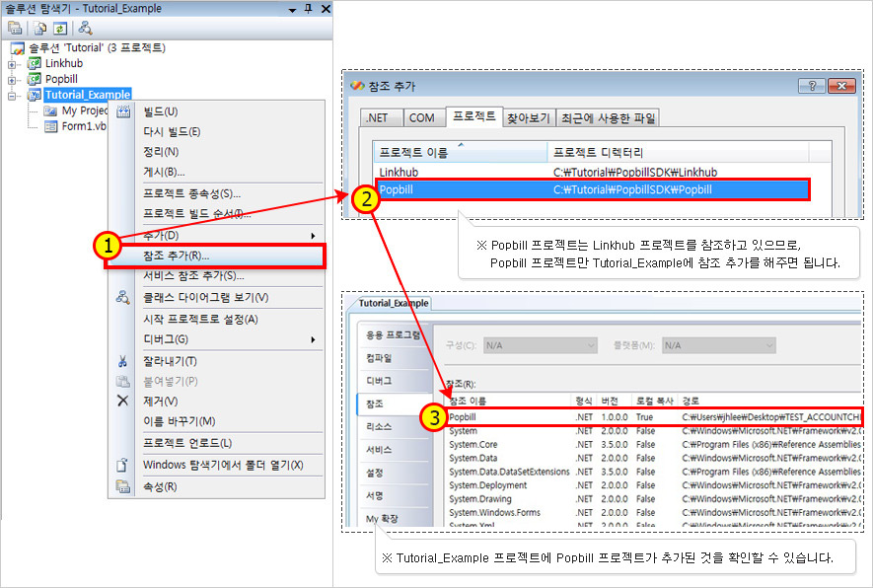This screenshot has height=588, width=873.
Task: Click the Form1.vb file icon
Action: coord(50,126)
